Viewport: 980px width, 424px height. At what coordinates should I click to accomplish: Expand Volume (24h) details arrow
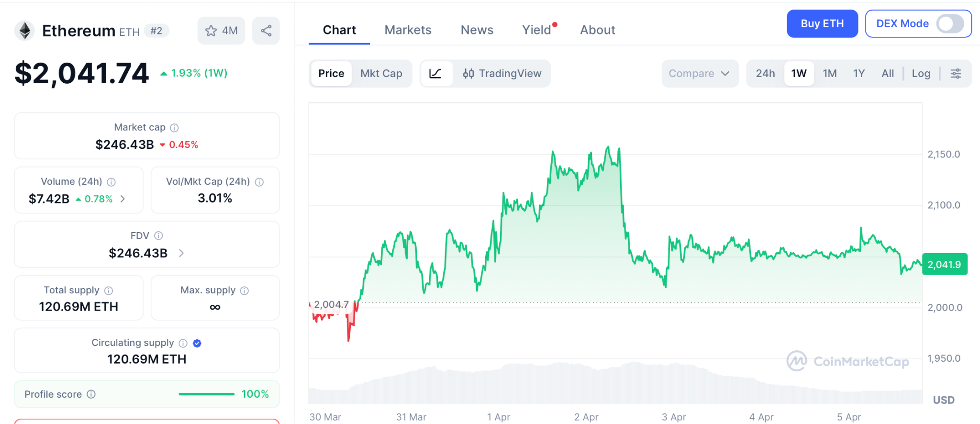pos(123,199)
